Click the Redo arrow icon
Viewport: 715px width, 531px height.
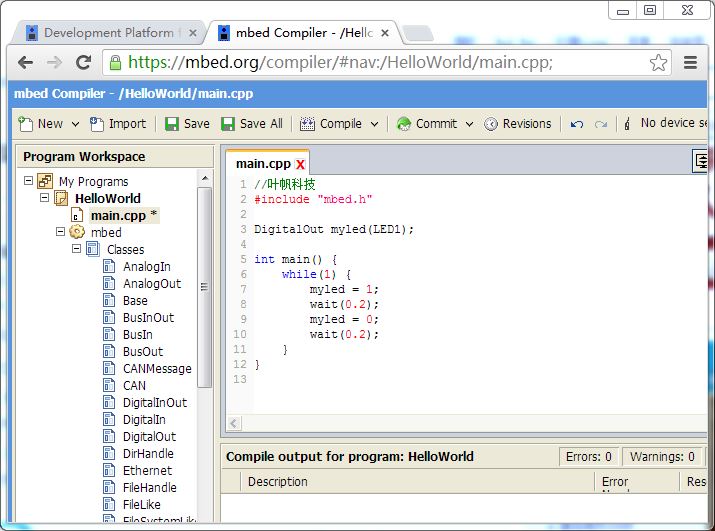(x=601, y=124)
